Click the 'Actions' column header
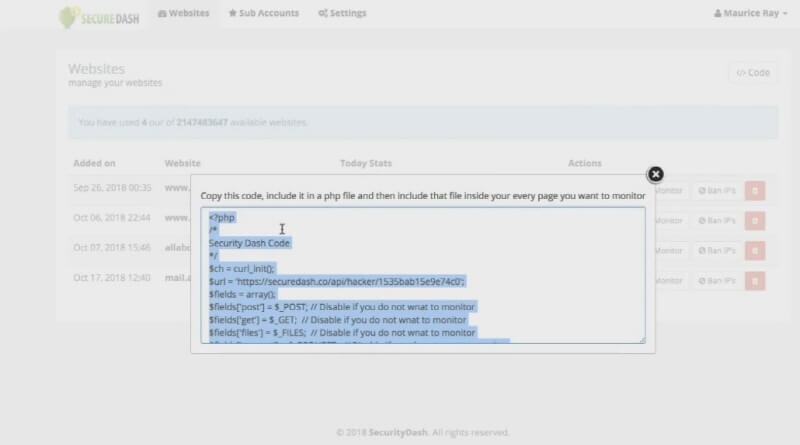The image size is (800, 445). [585, 163]
